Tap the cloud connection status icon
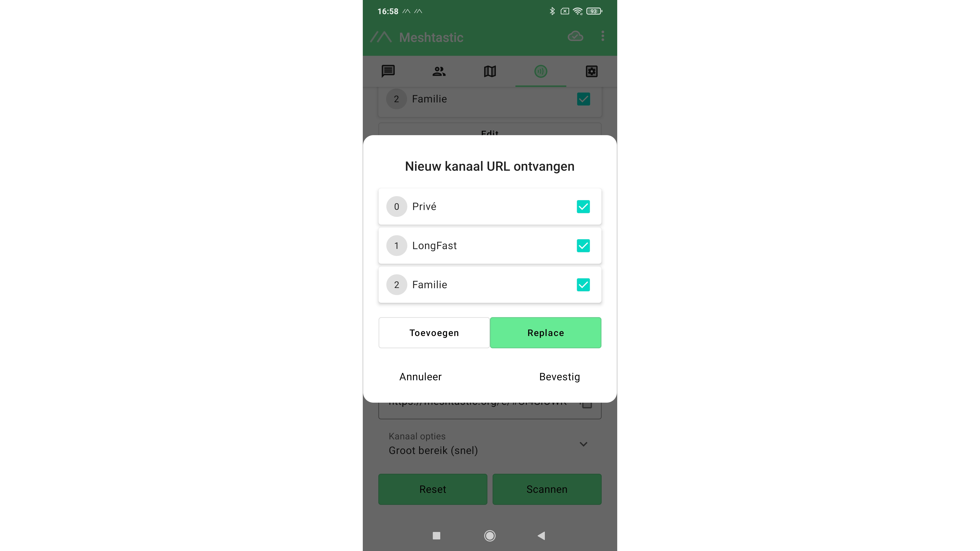 click(x=575, y=36)
